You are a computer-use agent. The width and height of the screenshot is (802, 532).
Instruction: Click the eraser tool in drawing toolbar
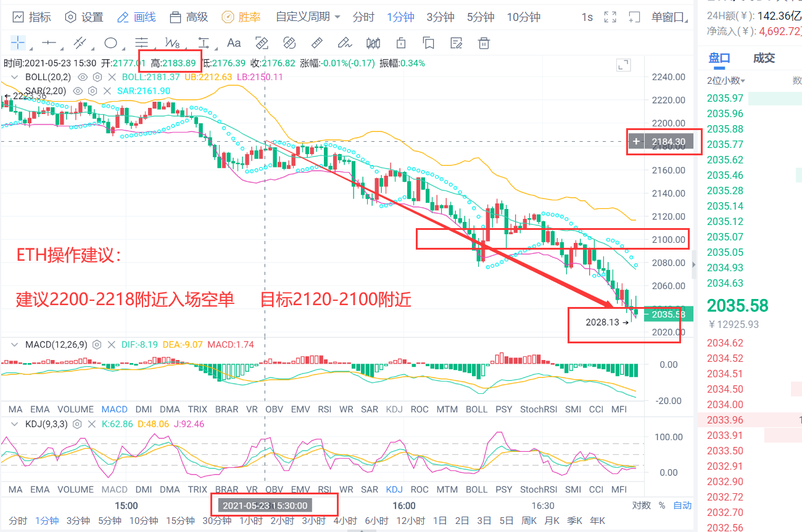[x=344, y=43]
